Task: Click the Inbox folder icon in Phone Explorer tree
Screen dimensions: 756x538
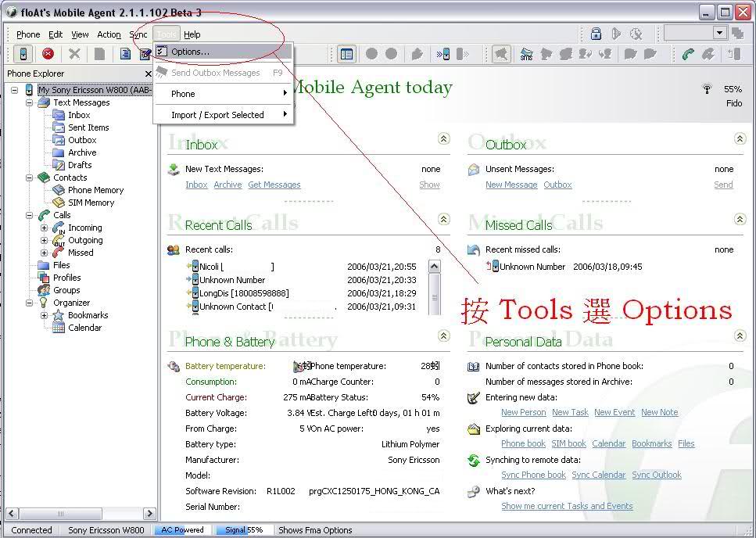Action: [59, 115]
